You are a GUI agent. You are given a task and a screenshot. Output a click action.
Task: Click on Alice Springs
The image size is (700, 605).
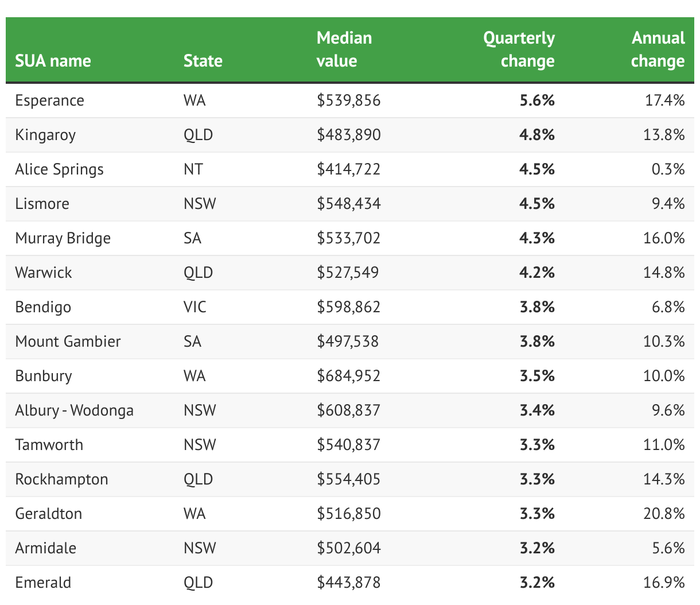(x=59, y=169)
